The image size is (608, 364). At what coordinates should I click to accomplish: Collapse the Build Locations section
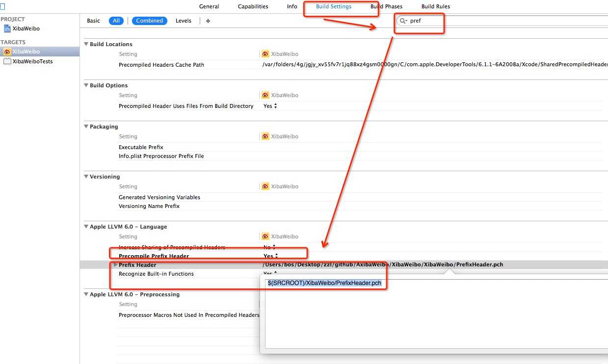click(86, 44)
